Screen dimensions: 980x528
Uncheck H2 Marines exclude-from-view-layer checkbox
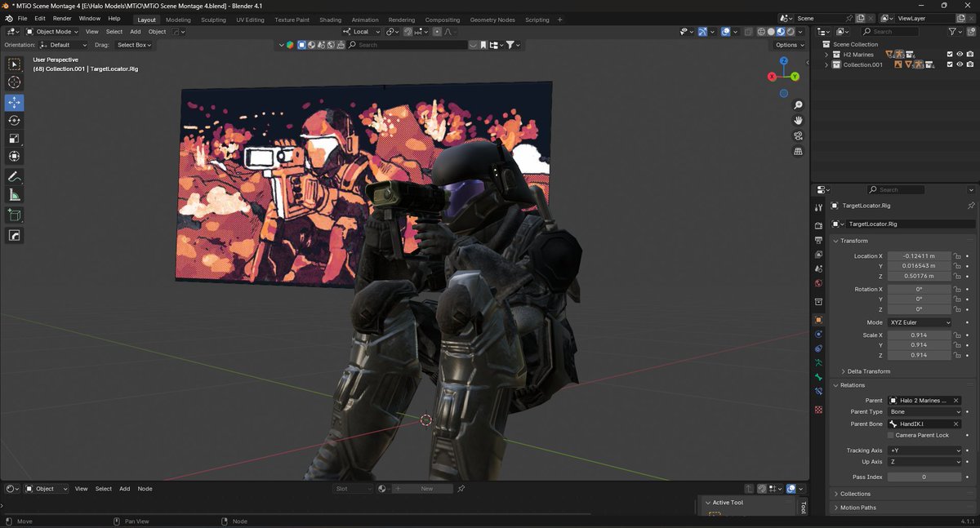950,55
